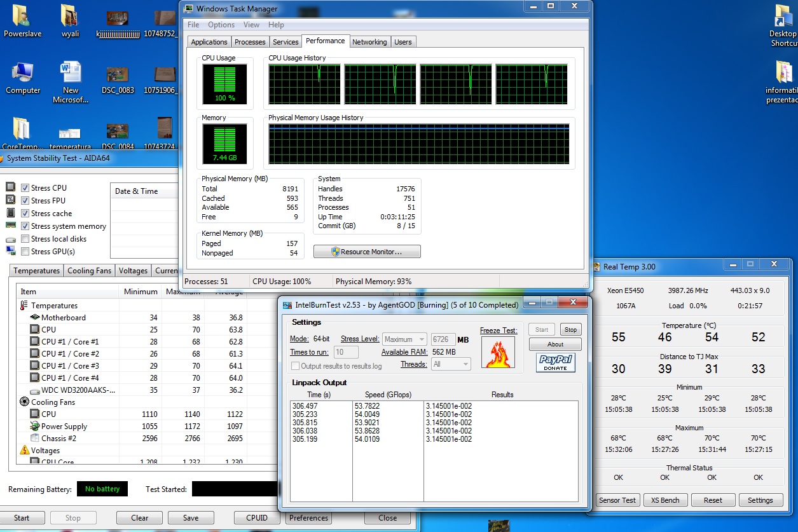Image resolution: width=798 pixels, height=532 pixels.
Task: Open the Options menu in Task Manager
Action: [221, 25]
